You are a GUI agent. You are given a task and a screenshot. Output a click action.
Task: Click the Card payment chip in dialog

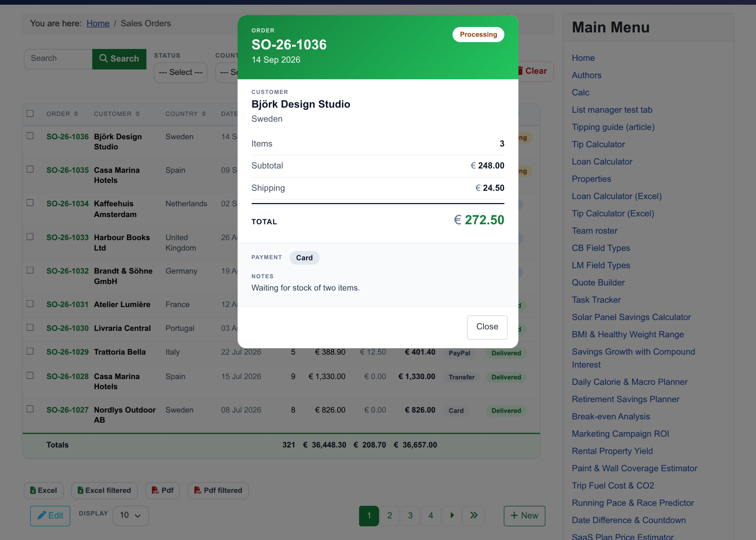click(304, 258)
